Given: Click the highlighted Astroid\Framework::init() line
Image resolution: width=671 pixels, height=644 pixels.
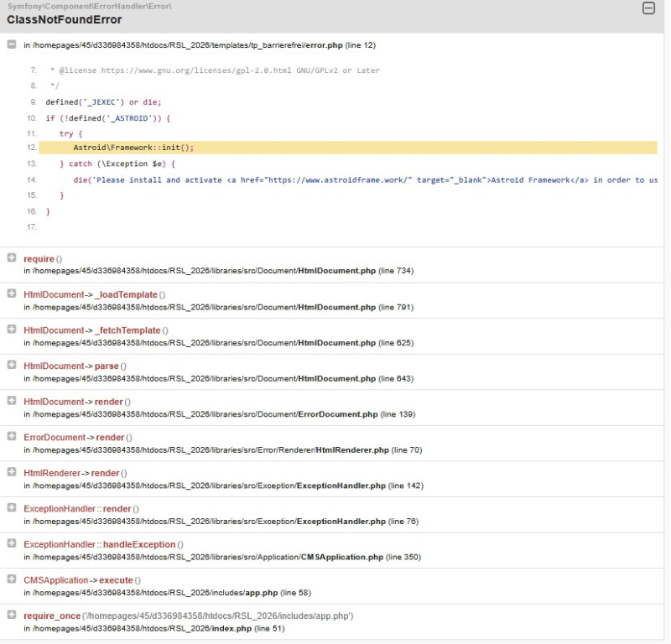Looking at the screenshot, I should pos(133,148).
